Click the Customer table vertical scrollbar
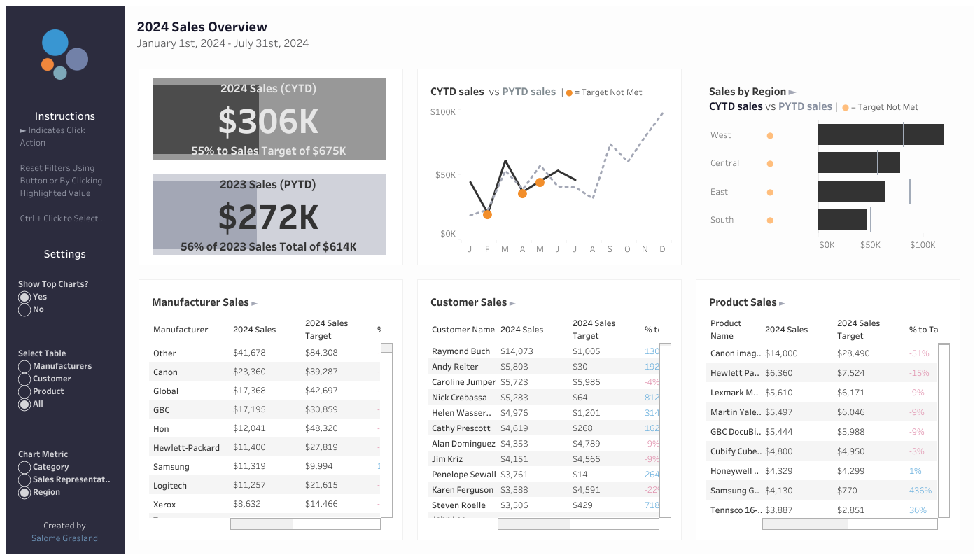This screenshot has height=560, width=980. pyautogui.click(x=665, y=430)
